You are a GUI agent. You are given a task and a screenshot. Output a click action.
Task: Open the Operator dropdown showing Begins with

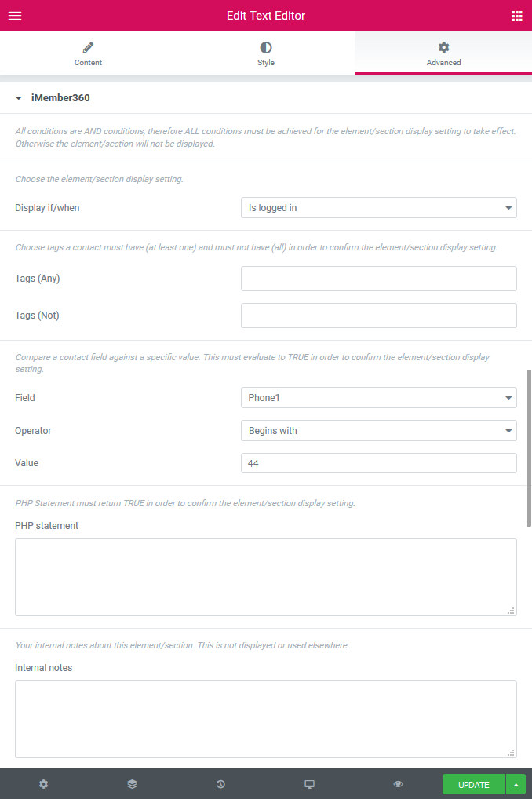379,430
